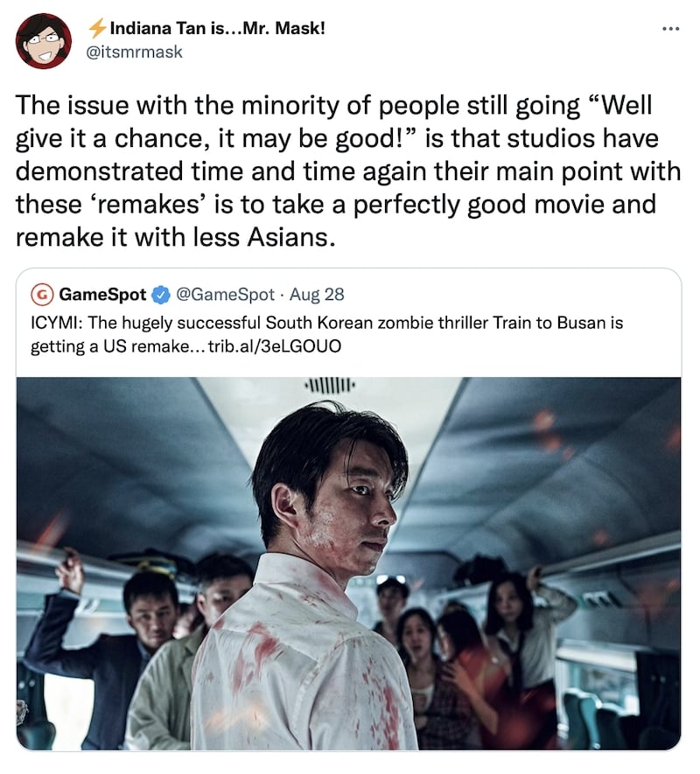Open the Indiana Tan is...Mr. Mask! profile name
Viewport: 700px width, 774px height.
pos(217,28)
